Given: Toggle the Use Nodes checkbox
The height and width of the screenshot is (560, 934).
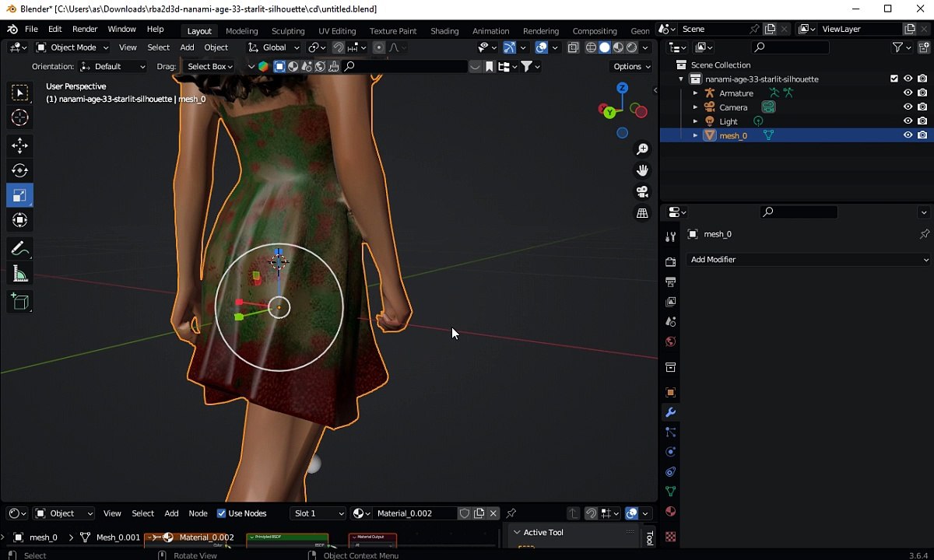Looking at the screenshot, I should [x=221, y=513].
